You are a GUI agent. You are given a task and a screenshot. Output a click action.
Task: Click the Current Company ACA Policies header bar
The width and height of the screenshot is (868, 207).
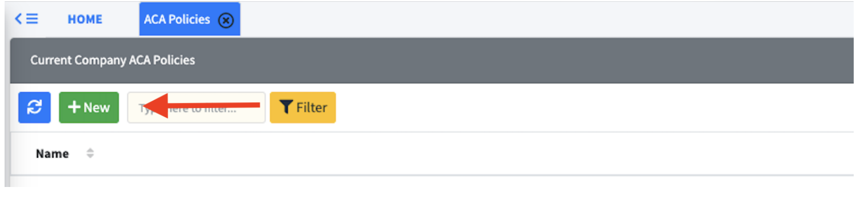pyautogui.click(x=432, y=60)
